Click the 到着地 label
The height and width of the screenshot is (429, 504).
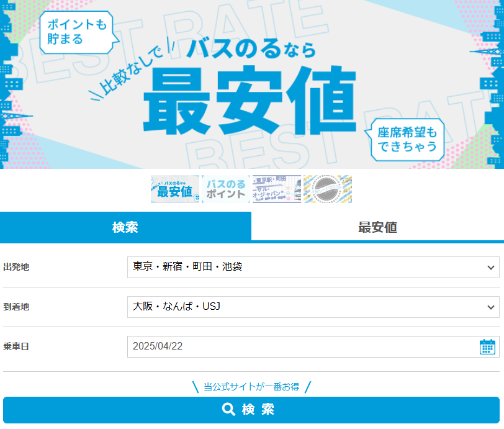[x=16, y=307]
